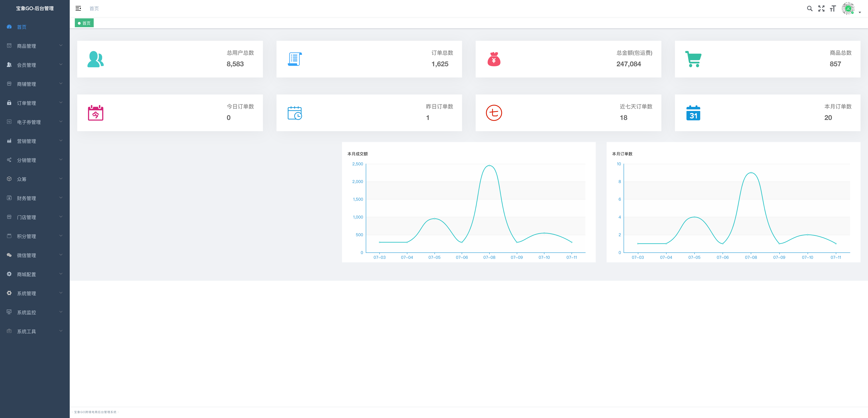Open the font size setting icon
This screenshot has height=418, width=868.
pyautogui.click(x=833, y=8)
